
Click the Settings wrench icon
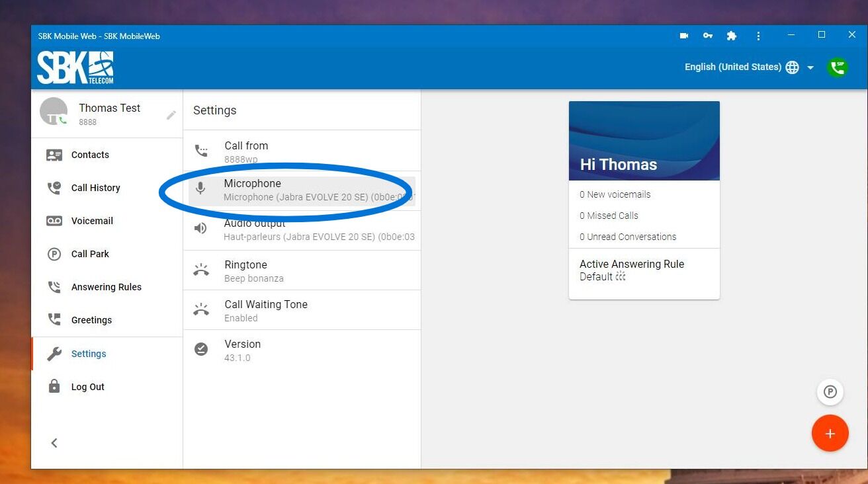pos(54,354)
